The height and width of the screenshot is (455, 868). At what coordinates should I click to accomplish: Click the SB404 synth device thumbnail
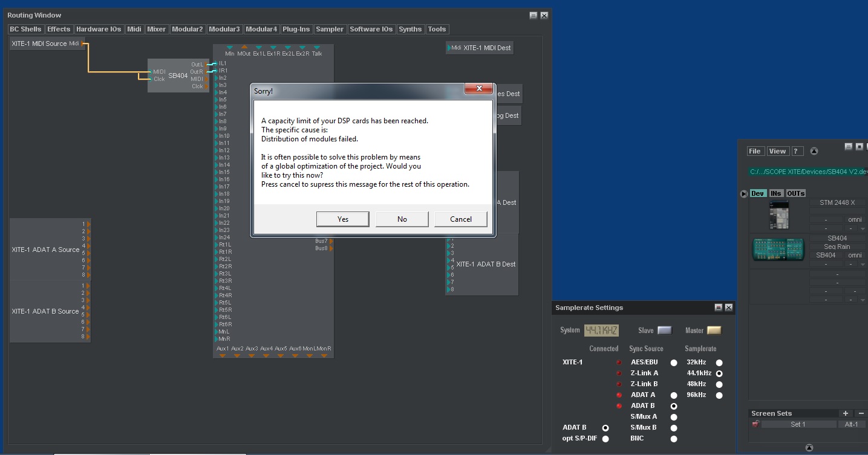pyautogui.click(x=778, y=250)
